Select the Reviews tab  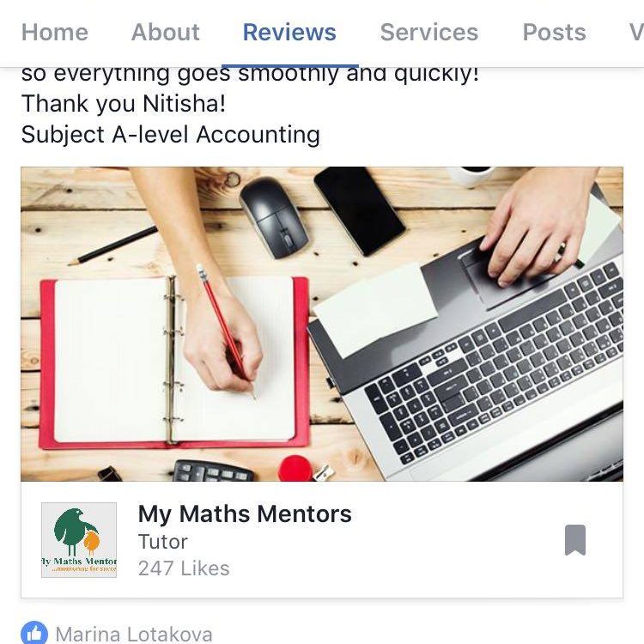coord(289,32)
